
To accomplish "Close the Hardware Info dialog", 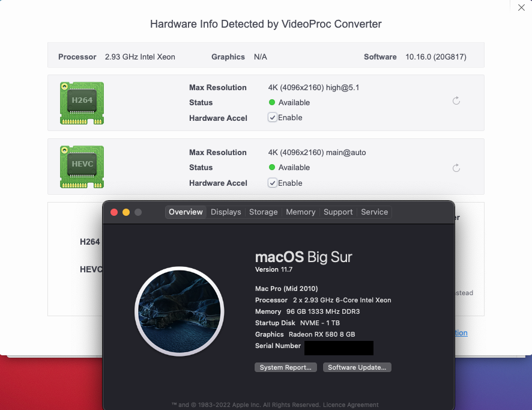I will (x=521, y=7).
